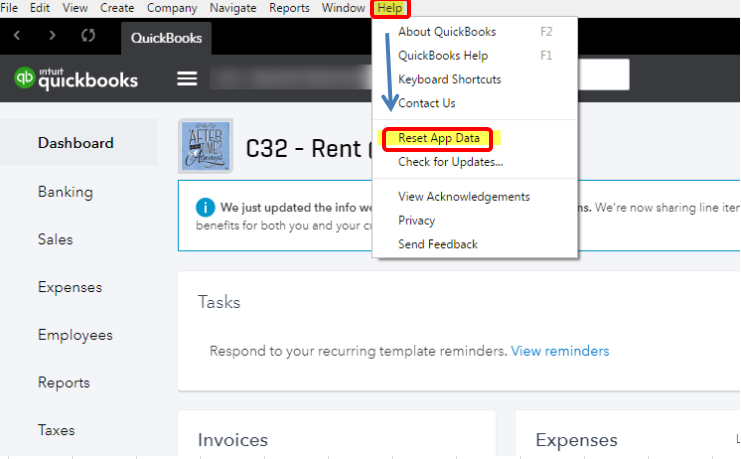Go to Banking in the sidebar
Viewport: 741px width, 459px height.
coord(65,191)
